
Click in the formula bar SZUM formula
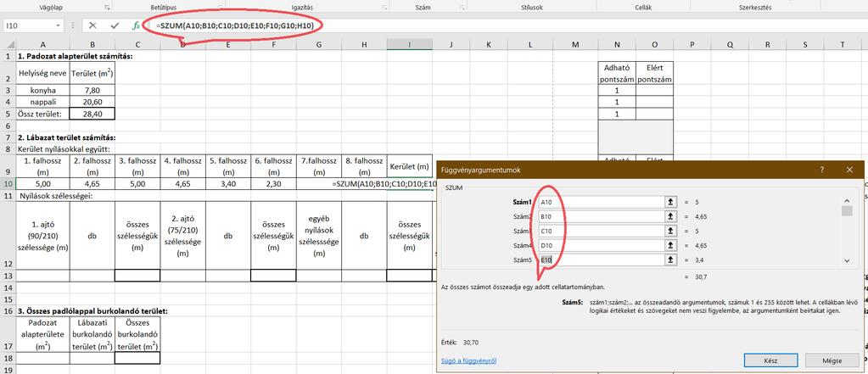click(237, 25)
